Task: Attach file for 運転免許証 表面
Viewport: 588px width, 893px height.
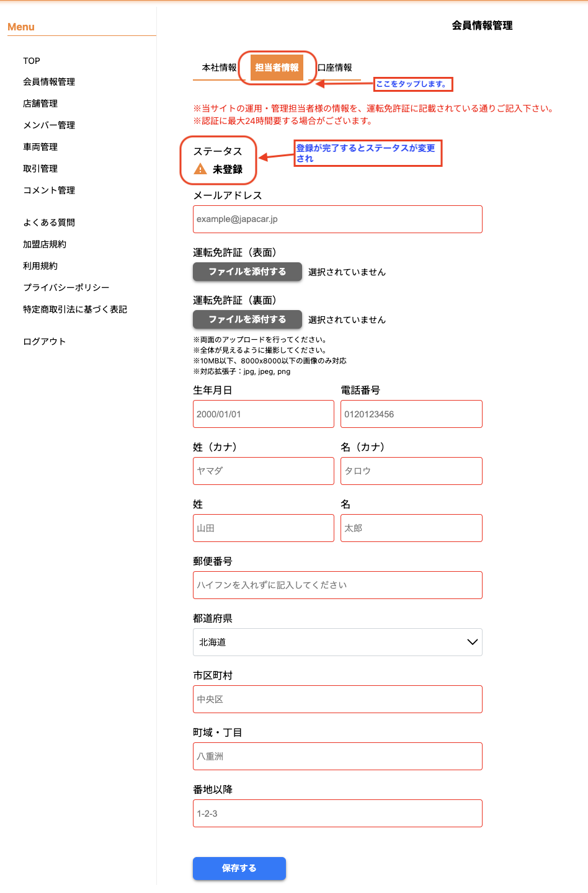Action: 247,272
